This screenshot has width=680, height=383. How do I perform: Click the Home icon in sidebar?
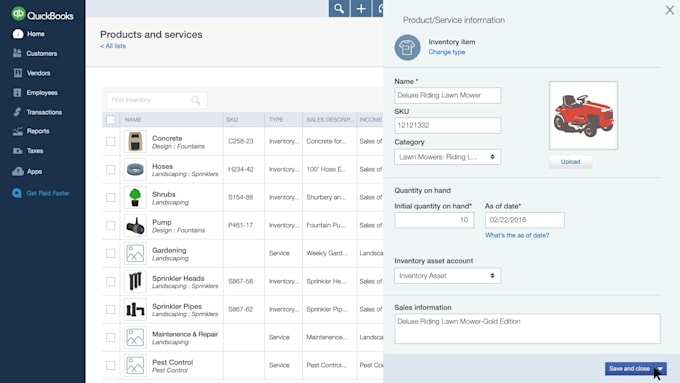(18, 34)
